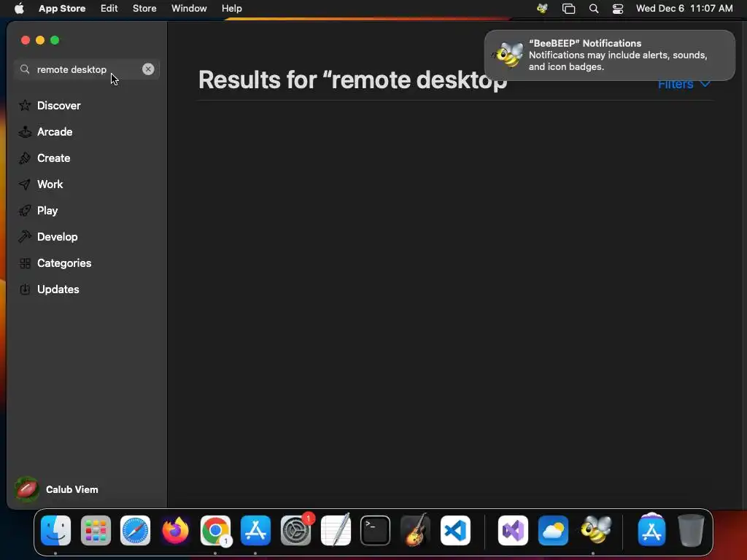
Task: Open the Apple menu
Action: click(x=19, y=9)
